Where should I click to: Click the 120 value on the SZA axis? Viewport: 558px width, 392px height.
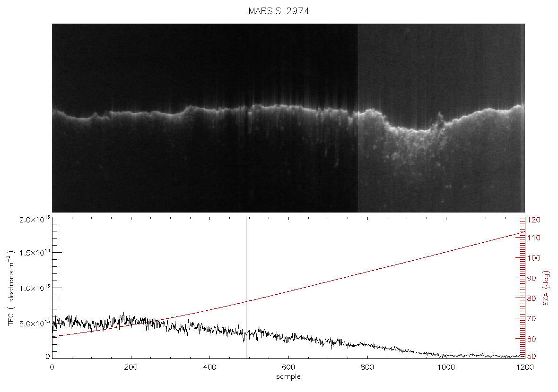pos(534,220)
